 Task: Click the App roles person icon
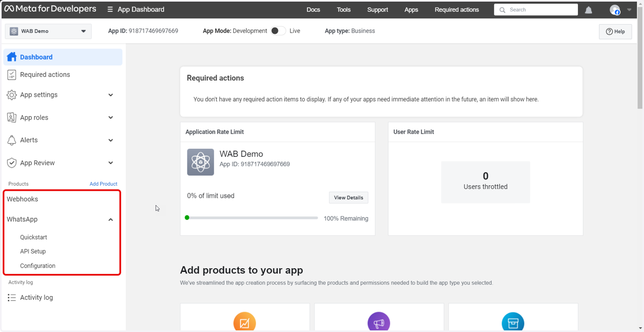click(11, 118)
